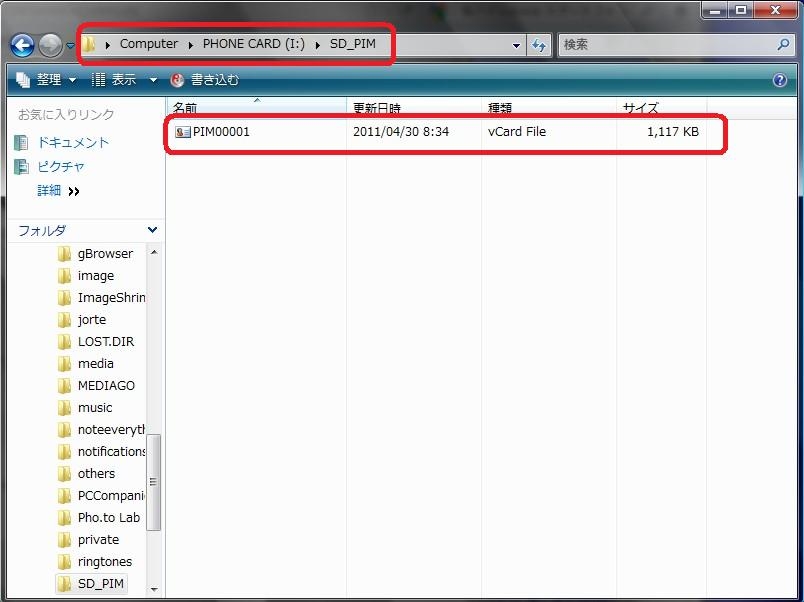
Task: Select notifications folder in tree
Action: click(111, 452)
